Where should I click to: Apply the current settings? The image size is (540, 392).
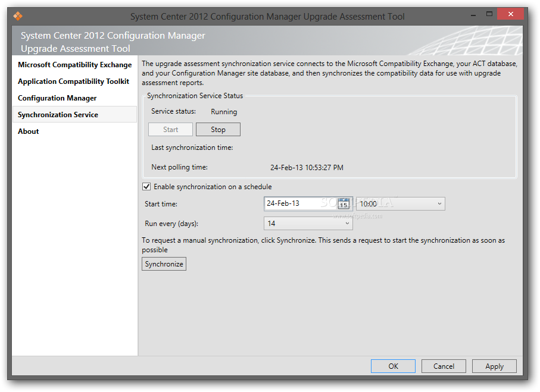[494, 366]
